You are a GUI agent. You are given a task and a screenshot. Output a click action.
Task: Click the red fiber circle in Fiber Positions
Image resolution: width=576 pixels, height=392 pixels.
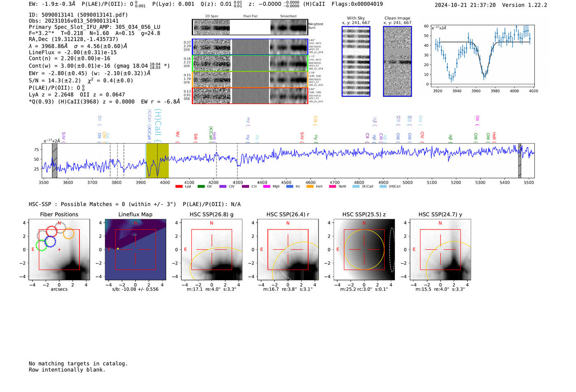pos(51,231)
